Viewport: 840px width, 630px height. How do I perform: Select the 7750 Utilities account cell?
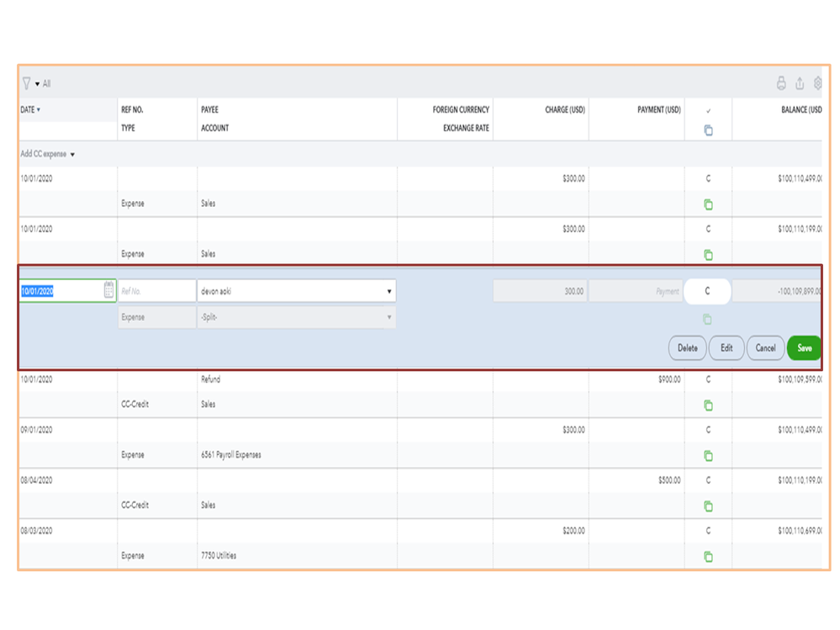pos(219,555)
